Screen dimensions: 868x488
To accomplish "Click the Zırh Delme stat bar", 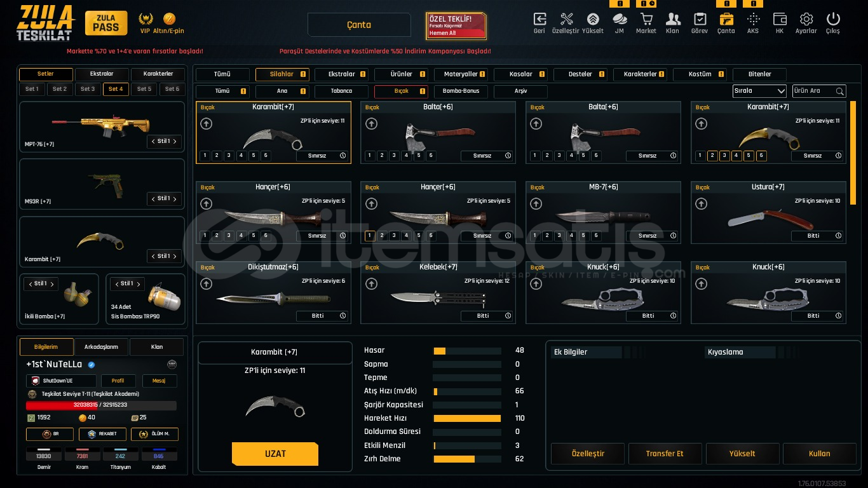I will coord(467,459).
